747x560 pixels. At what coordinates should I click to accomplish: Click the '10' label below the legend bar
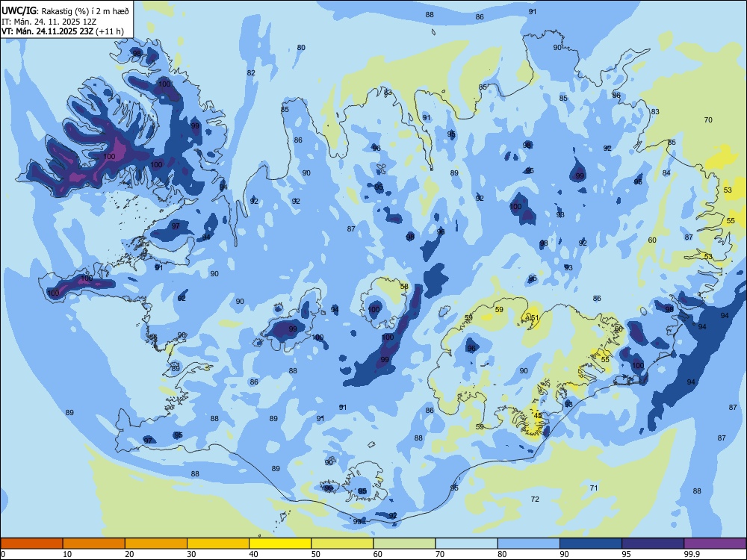[x=67, y=554]
